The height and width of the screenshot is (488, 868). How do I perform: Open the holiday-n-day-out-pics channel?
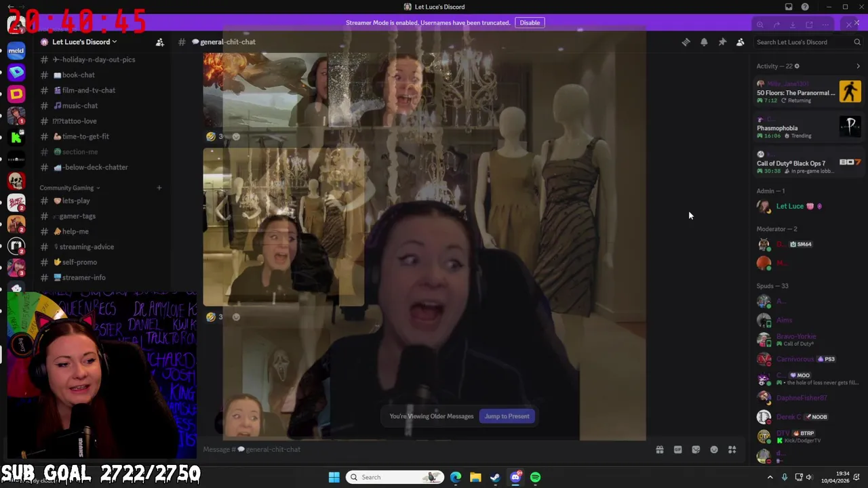click(x=100, y=60)
